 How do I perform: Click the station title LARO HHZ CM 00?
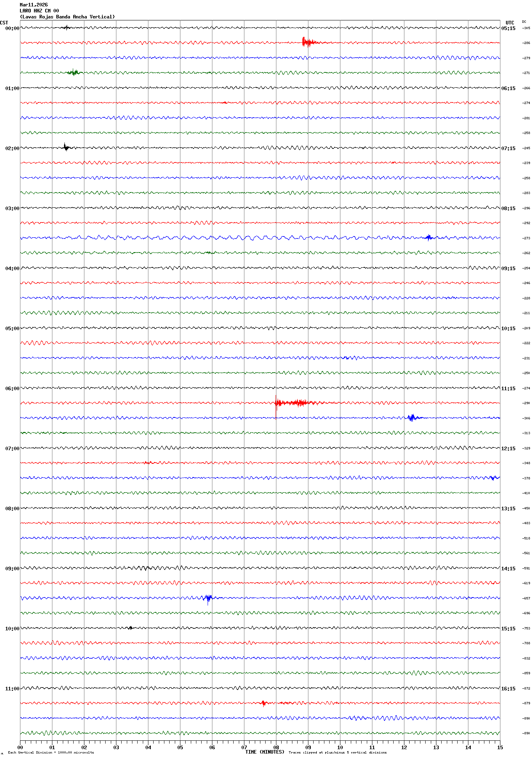pyautogui.click(x=39, y=11)
